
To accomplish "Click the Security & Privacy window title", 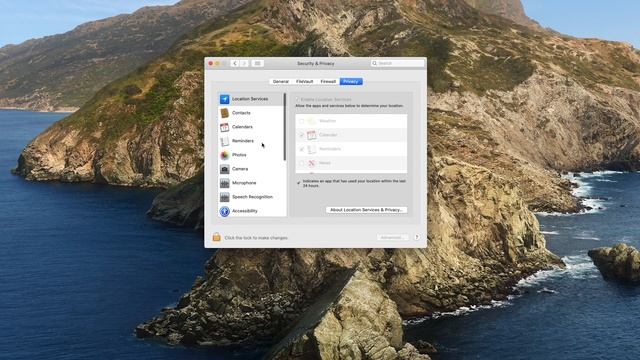I will click(316, 63).
